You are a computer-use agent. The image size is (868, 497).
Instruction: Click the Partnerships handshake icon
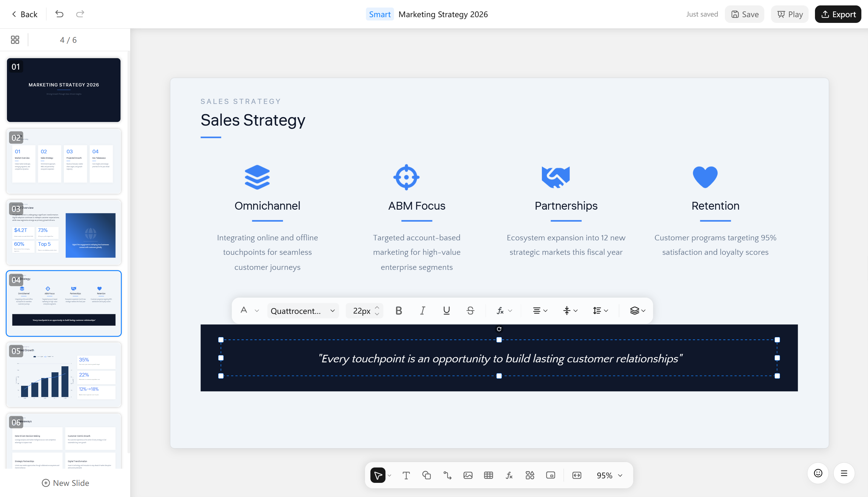pyautogui.click(x=555, y=177)
